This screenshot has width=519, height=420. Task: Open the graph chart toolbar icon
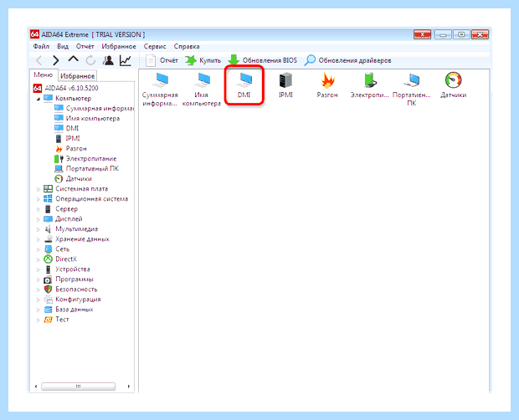pos(126,60)
